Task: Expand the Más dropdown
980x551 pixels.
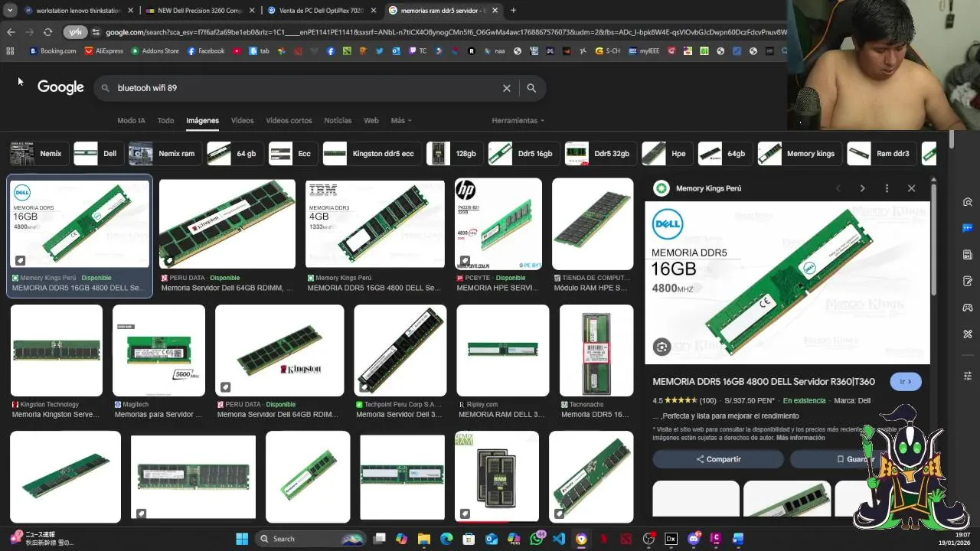Action: click(x=401, y=120)
